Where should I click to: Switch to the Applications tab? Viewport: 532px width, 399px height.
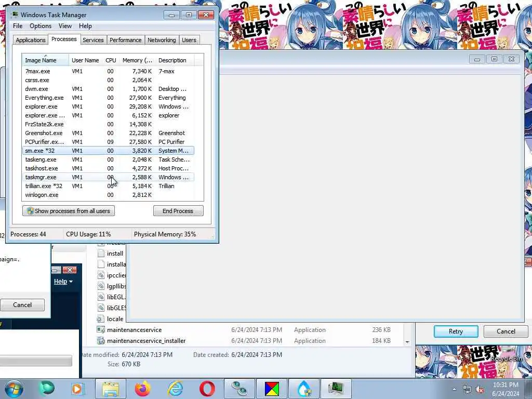click(x=31, y=40)
